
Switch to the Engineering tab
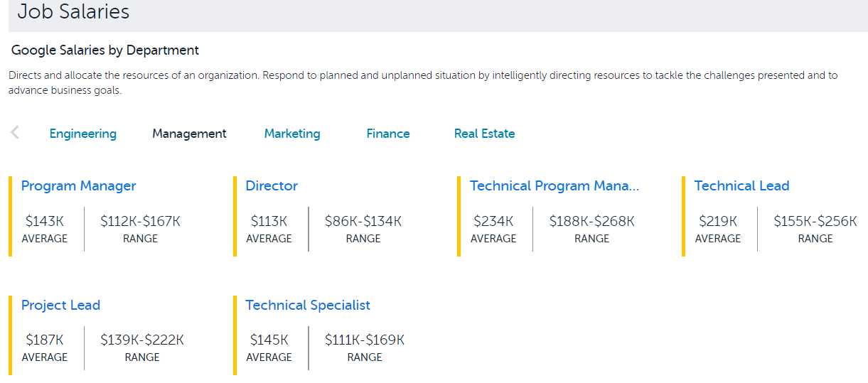[x=82, y=134]
